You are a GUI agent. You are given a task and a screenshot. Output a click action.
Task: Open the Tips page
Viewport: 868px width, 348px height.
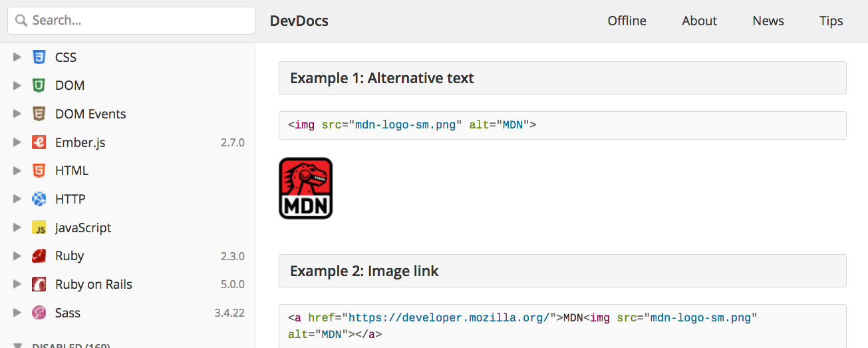tap(831, 21)
